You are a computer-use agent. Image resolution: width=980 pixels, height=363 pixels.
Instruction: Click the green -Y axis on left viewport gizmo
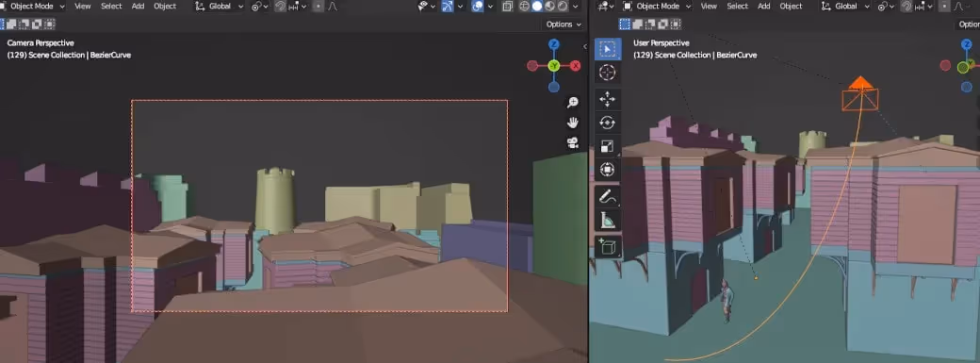(554, 66)
